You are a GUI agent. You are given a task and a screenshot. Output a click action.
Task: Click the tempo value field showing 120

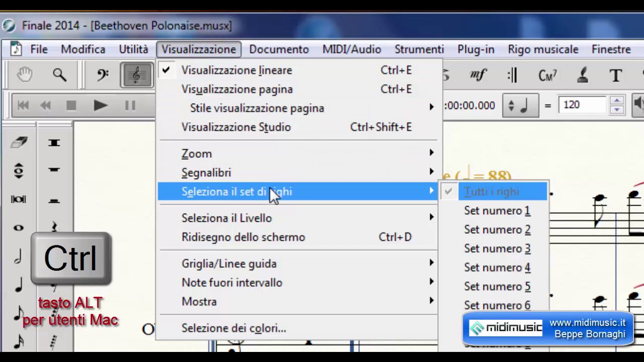(x=582, y=105)
